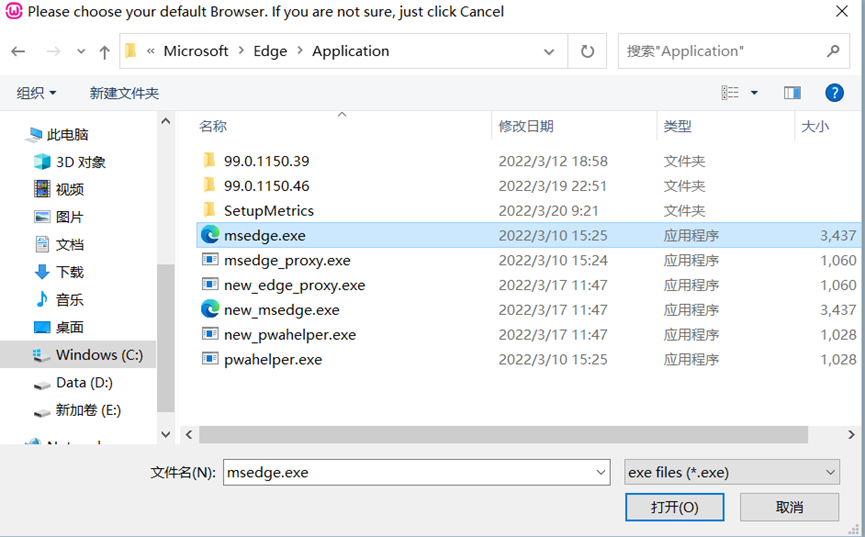The image size is (865, 537).
Task: Sort files by 修改日期 column header
Action: point(526,126)
